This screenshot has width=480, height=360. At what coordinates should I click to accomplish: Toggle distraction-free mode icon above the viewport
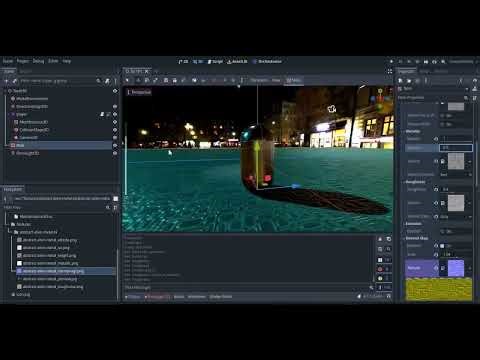tap(390, 71)
